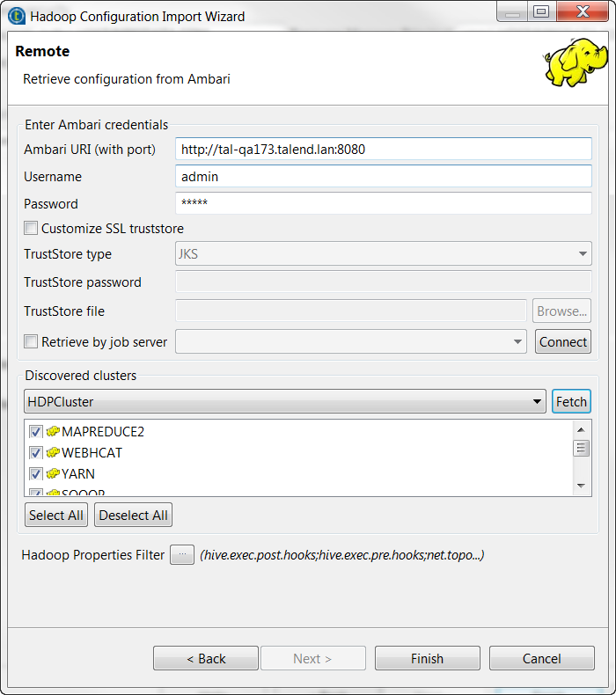Click the Select All button
Viewport: 616px width, 695px height.
(56, 515)
